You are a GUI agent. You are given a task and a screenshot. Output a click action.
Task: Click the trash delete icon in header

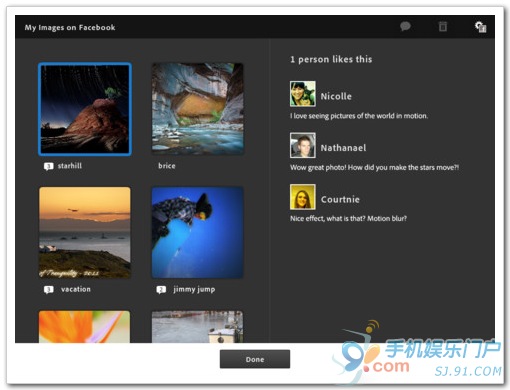point(443,26)
